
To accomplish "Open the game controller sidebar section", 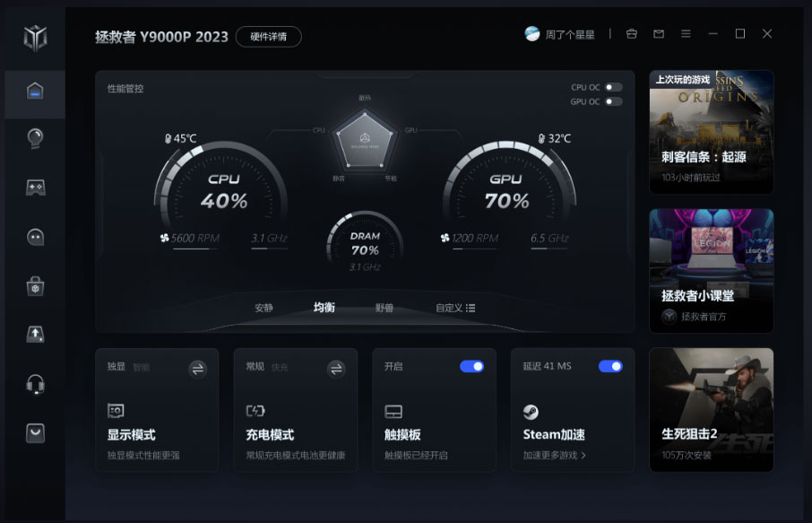I will 35,187.
